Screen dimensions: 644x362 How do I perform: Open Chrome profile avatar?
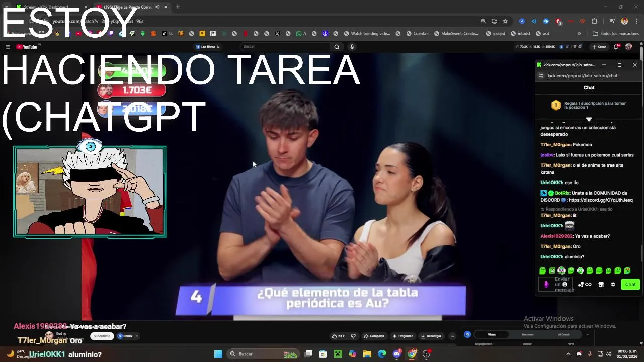click(x=624, y=21)
